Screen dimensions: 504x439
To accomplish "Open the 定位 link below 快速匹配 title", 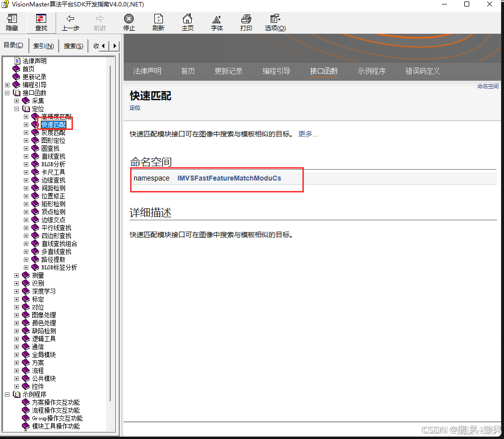I will [135, 107].
